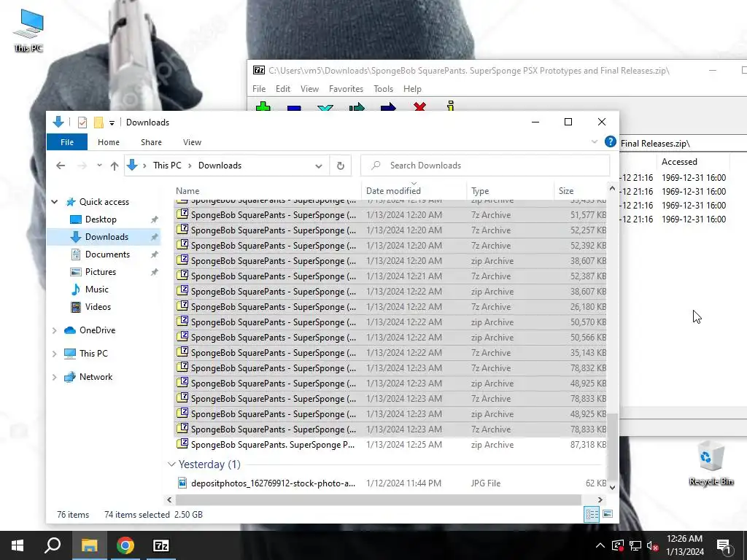Click the refresh button in address bar

click(x=341, y=166)
